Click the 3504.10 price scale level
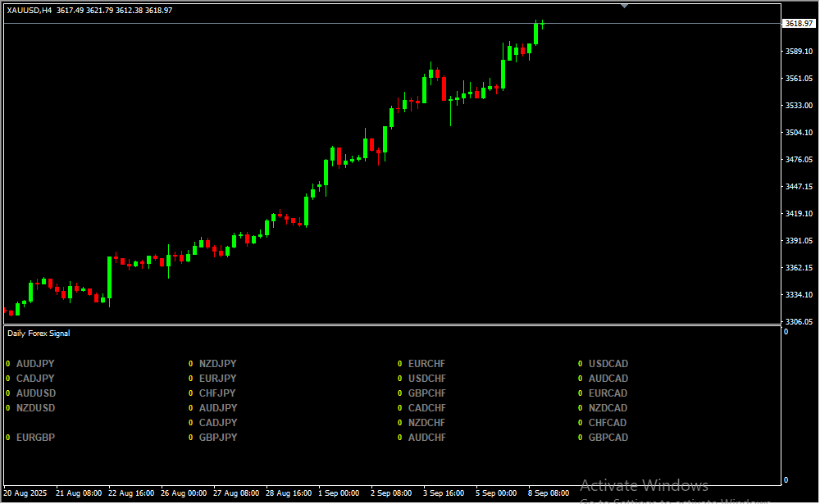 pyautogui.click(x=798, y=133)
